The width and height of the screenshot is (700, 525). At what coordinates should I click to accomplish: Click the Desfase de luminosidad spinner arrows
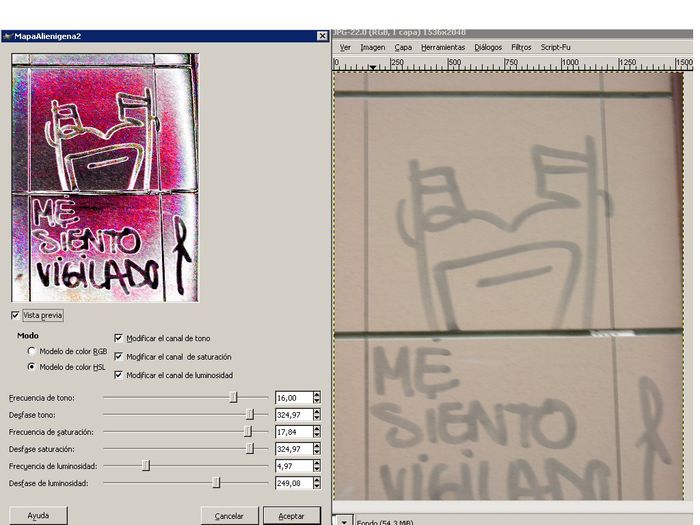coord(317,483)
